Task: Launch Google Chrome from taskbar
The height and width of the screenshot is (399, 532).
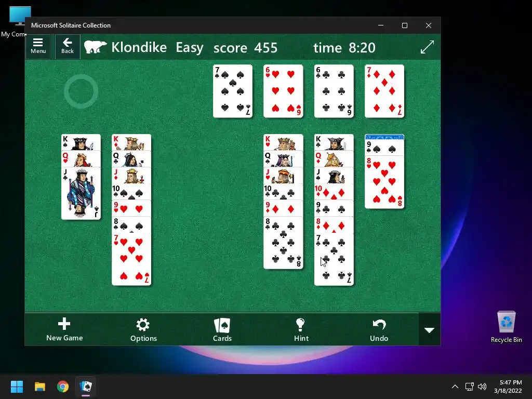Action: coord(63,387)
